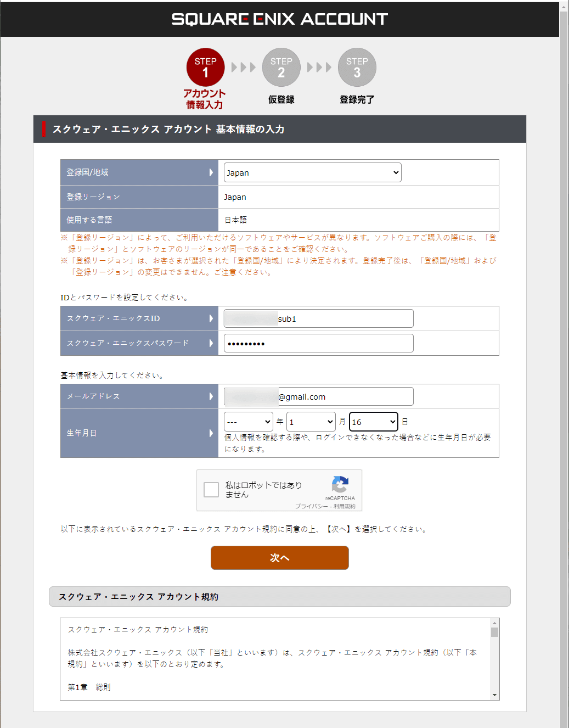The width and height of the screenshot is (569, 728).
Task: Click the STEP 2 仮登録 circle
Action: click(281, 66)
